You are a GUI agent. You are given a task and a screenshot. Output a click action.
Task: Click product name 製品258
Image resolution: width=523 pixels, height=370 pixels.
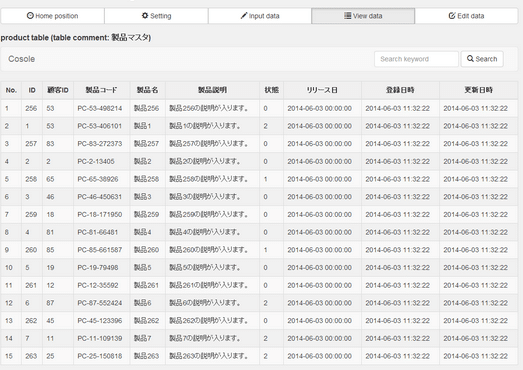tap(146, 179)
